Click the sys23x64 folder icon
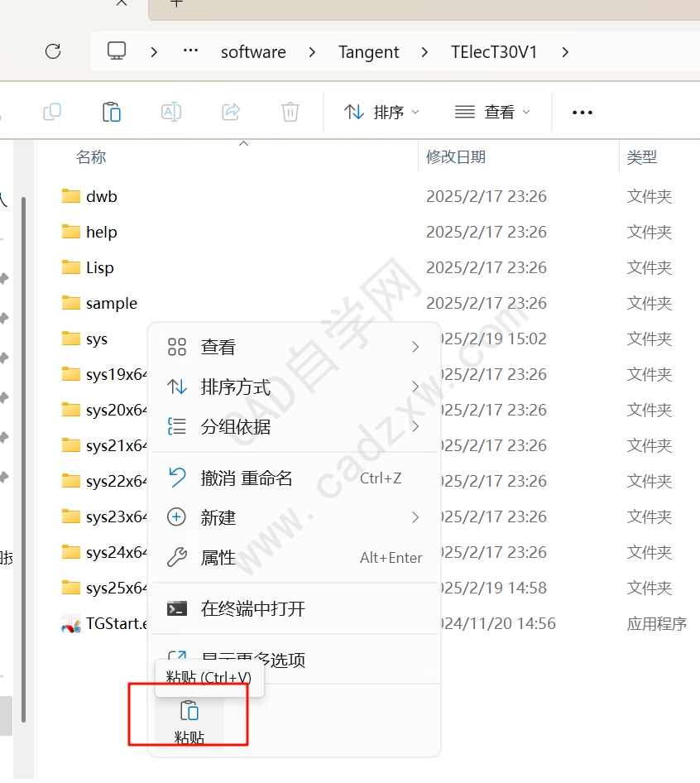This screenshot has height=783, width=700. coord(71,516)
